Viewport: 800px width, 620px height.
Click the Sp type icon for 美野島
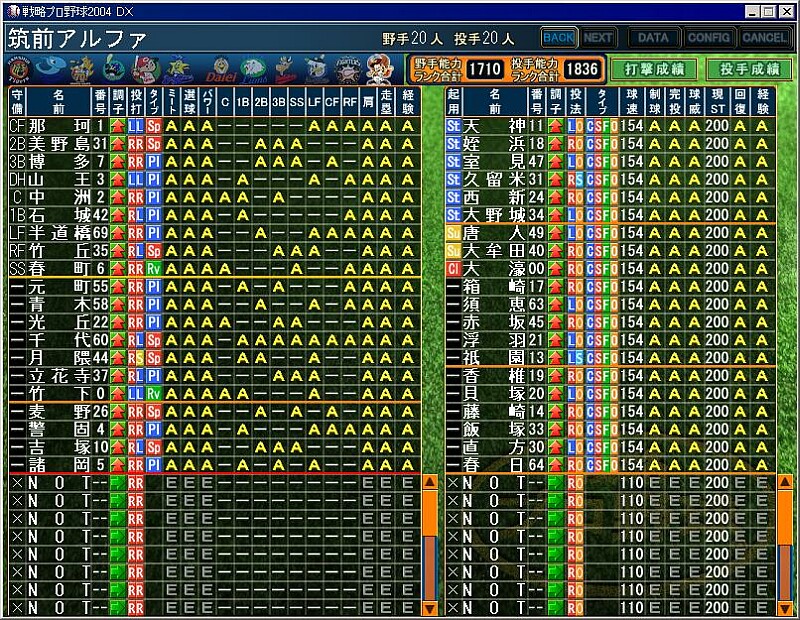point(154,144)
